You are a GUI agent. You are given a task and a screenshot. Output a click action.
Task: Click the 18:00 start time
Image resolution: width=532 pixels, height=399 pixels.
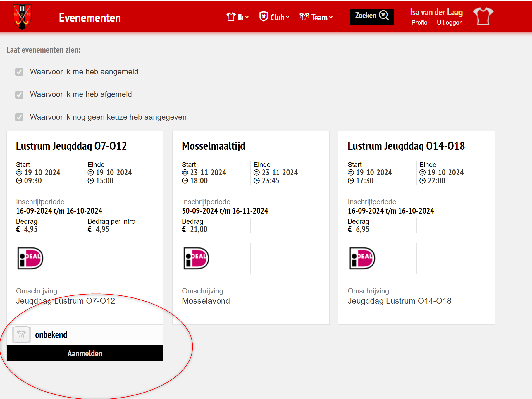(199, 181)
